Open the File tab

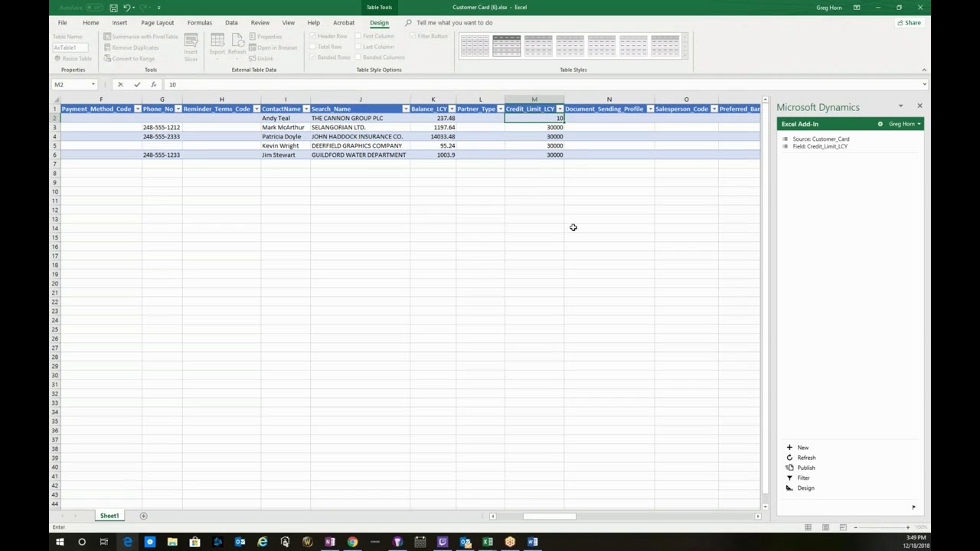(62, 22)
